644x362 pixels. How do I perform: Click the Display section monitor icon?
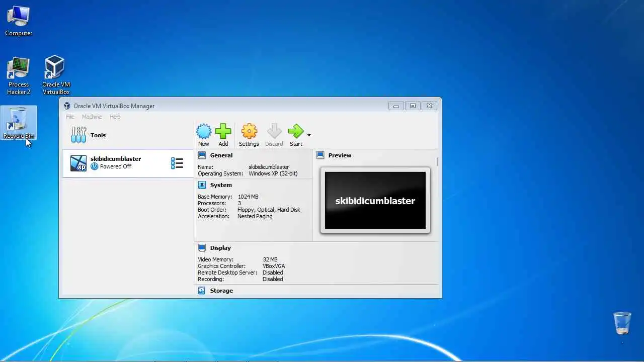tap(202, 248)
